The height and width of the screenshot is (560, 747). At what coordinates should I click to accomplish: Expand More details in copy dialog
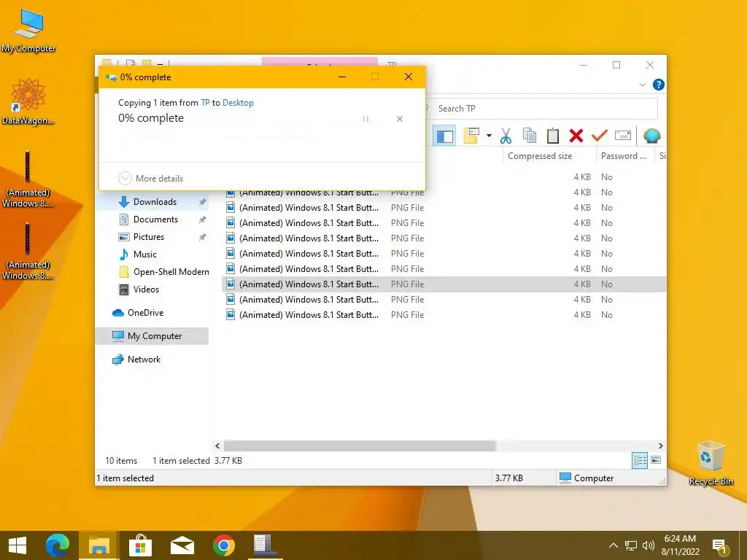coord(150,178)
